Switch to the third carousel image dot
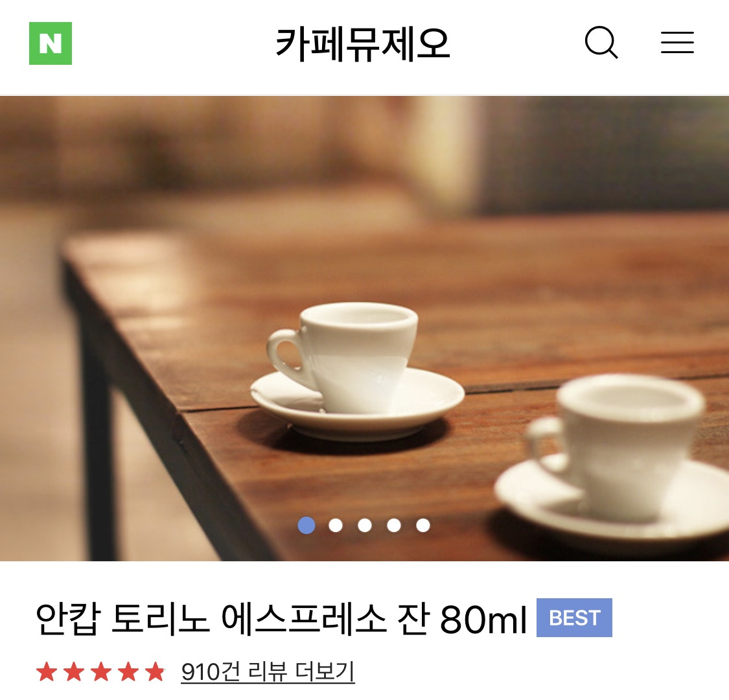The height and width of the screenshot is (700, 729). 365,525
